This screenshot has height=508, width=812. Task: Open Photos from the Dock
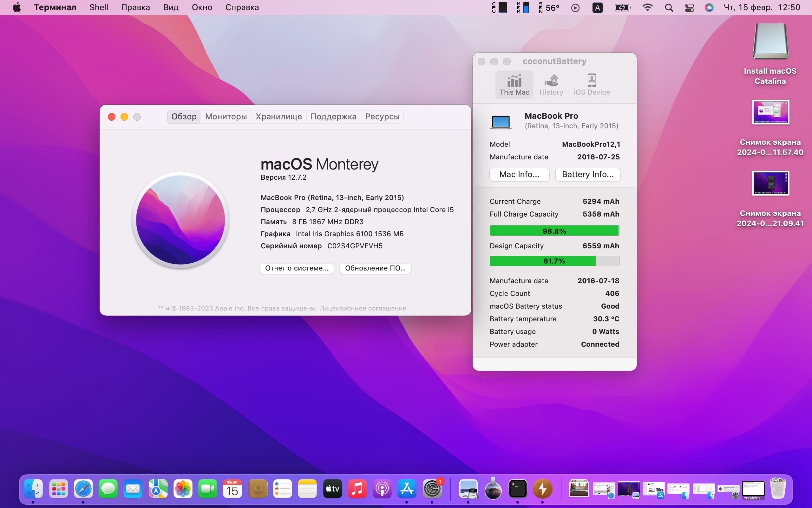pyautogui.click(x=183, y=489)
